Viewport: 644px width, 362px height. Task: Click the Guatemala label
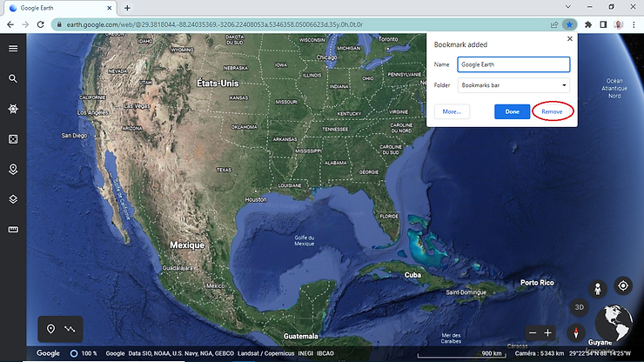tap(300, 336)
